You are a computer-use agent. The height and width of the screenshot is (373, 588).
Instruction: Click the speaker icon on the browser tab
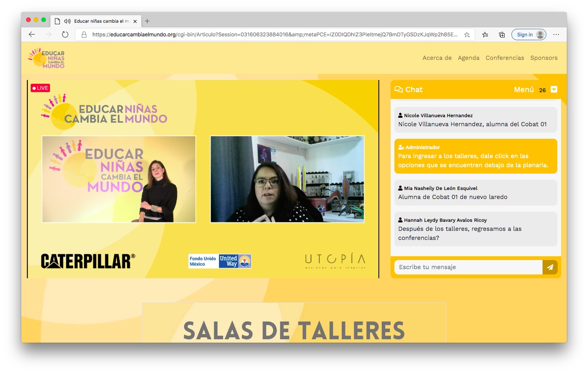tap(67, 21)
